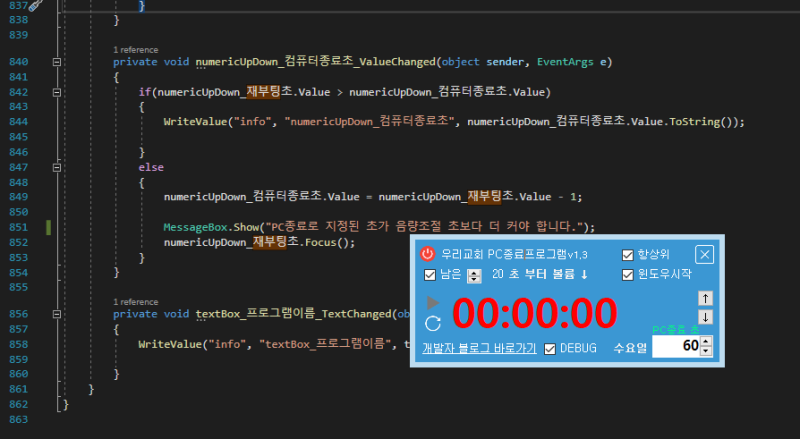This screenshot has width=800, height=439.
Task: Increase the 남은 seconds stepper value
Action: 474,273
